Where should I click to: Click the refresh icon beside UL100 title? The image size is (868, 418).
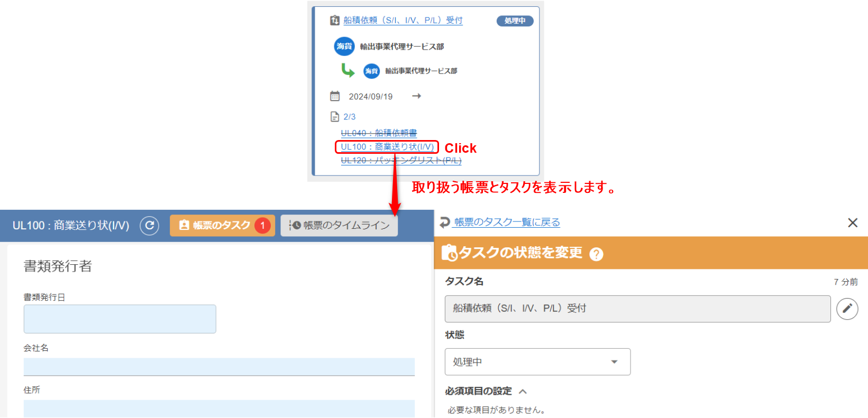(x=149, y=226)
